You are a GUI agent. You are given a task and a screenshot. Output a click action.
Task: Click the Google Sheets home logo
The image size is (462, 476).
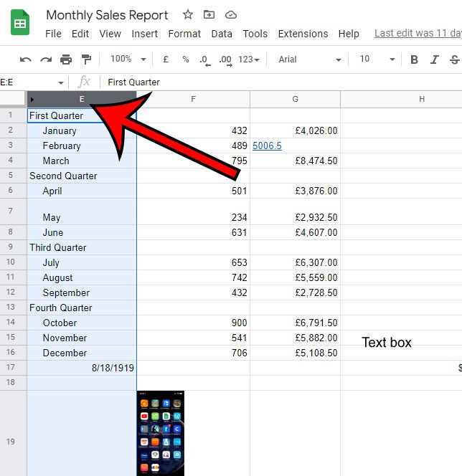click(20, 23)
